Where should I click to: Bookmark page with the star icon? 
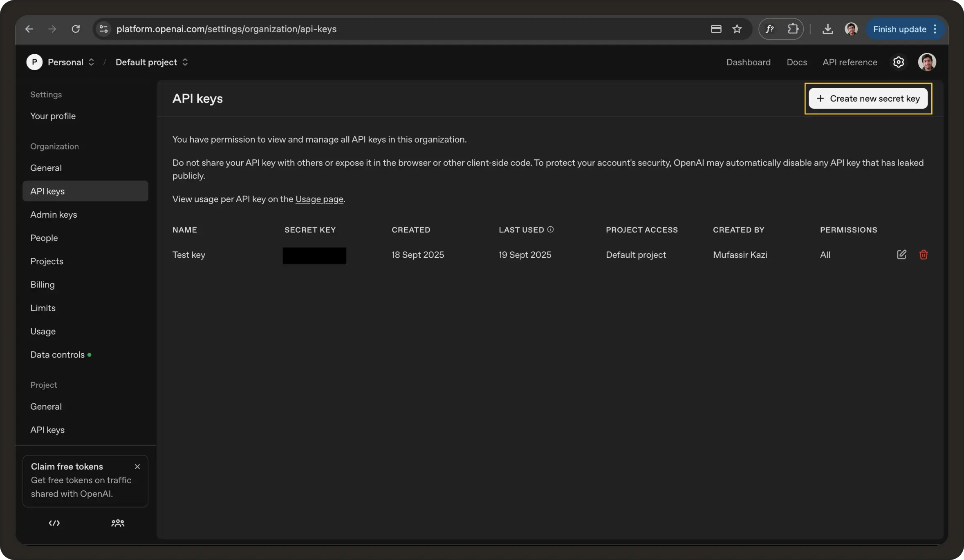(737, 29)
